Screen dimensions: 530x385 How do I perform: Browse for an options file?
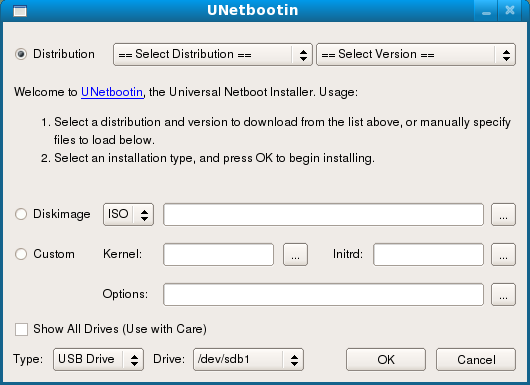[503, 294]
